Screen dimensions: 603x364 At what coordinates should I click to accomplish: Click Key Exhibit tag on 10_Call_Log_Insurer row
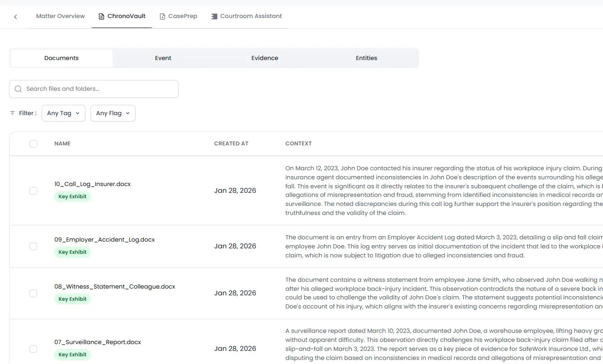click(x=72, y=197)
